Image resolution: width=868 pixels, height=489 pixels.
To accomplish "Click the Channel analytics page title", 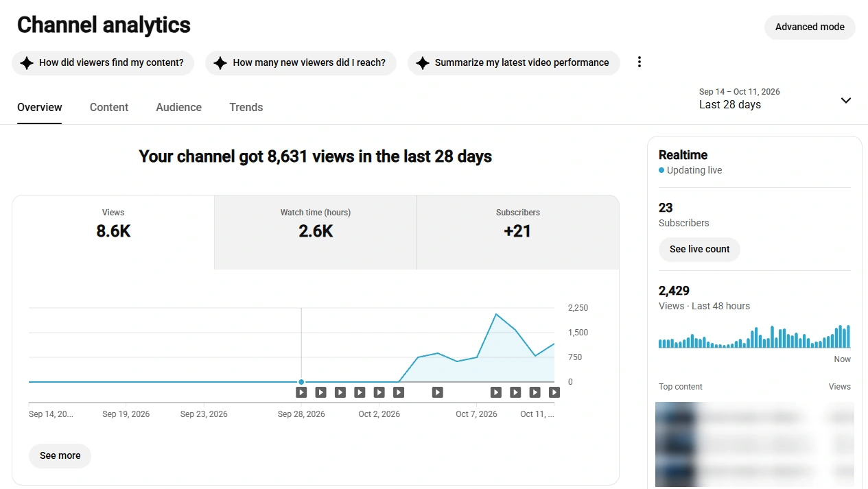I will point(104,25).
